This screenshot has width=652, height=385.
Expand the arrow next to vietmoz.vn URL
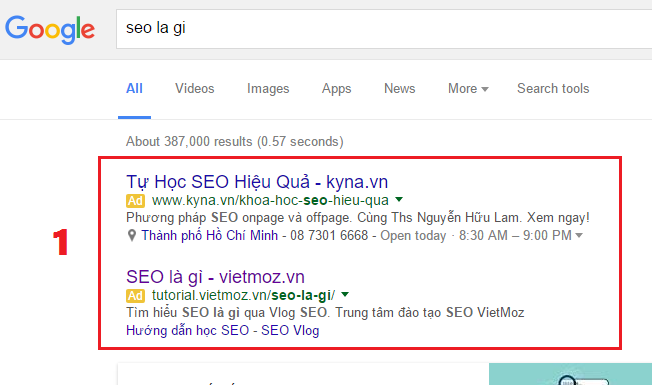click(x=345, y=295)
